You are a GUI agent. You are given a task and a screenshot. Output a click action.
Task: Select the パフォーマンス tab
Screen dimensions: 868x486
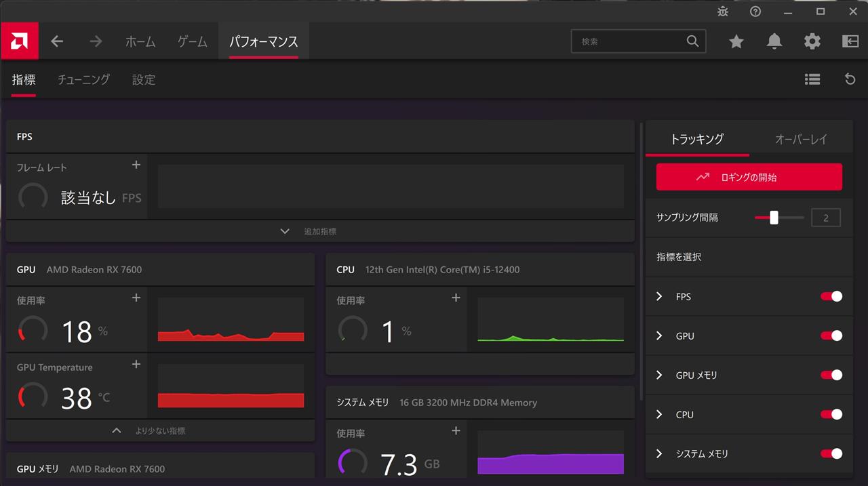[264, 41]
